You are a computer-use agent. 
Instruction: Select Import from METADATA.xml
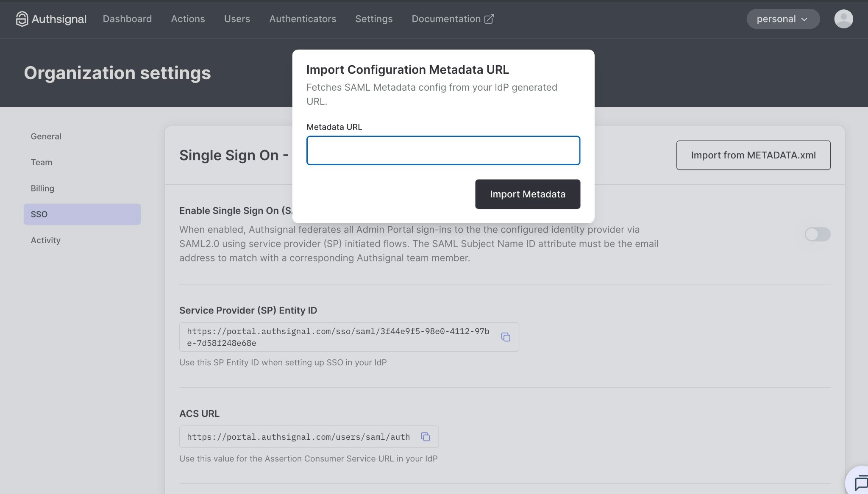(x=753, y=155)
